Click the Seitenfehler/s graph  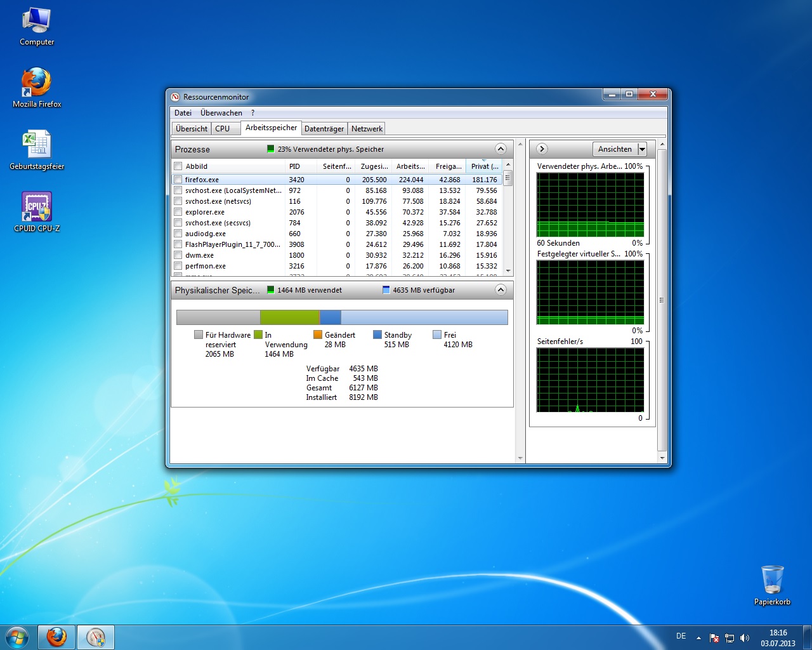click(590, 380)
